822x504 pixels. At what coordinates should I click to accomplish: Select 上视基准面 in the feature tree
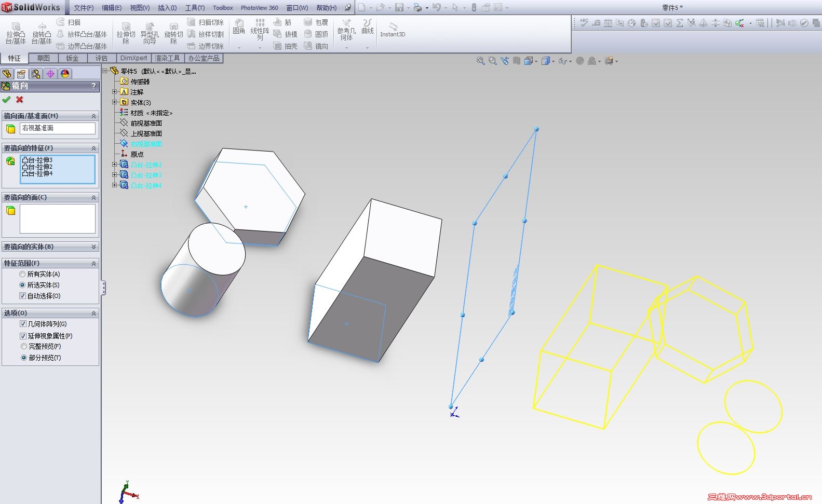point(146,133)
